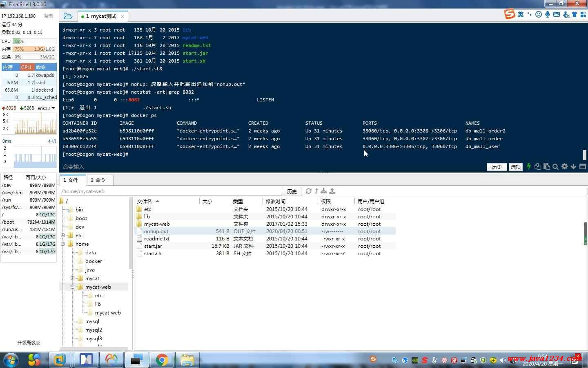Select the dockerd process row
Screen dimensions: 588x368
(29, 90)
